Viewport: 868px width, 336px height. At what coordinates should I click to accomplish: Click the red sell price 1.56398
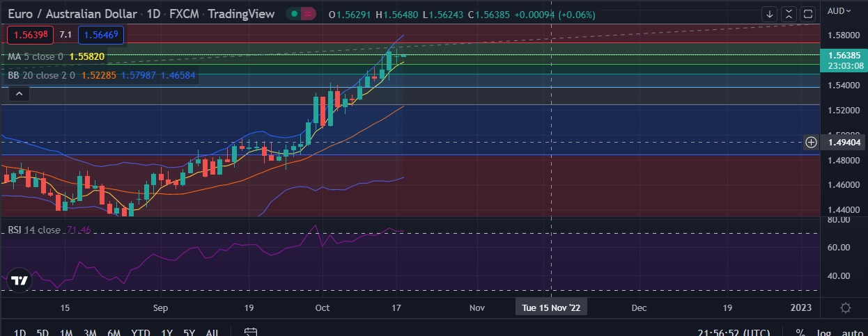[x=30, y=34]
